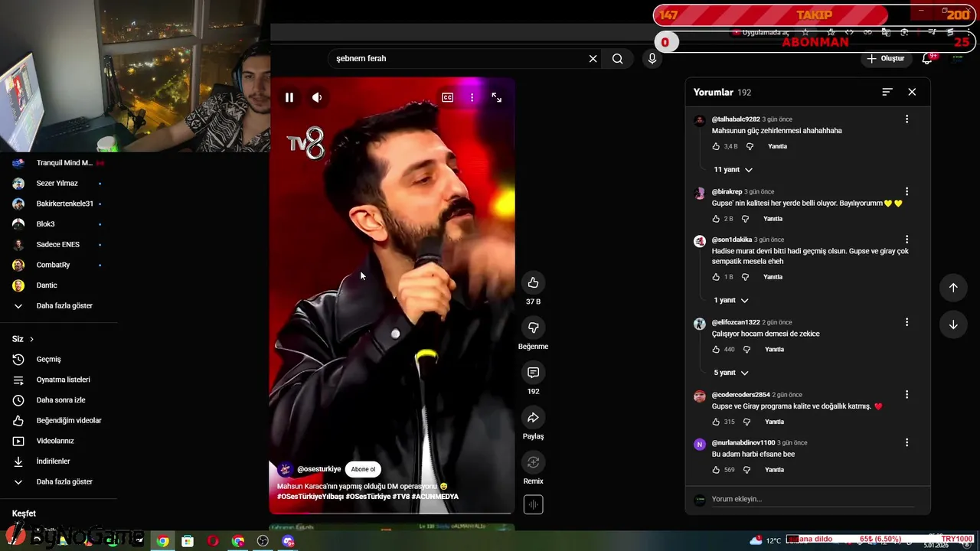The width and height of the screenshot is (980, 551).
Task: Open the @osesturkiye channel link
Action: (x=318, y=469)
